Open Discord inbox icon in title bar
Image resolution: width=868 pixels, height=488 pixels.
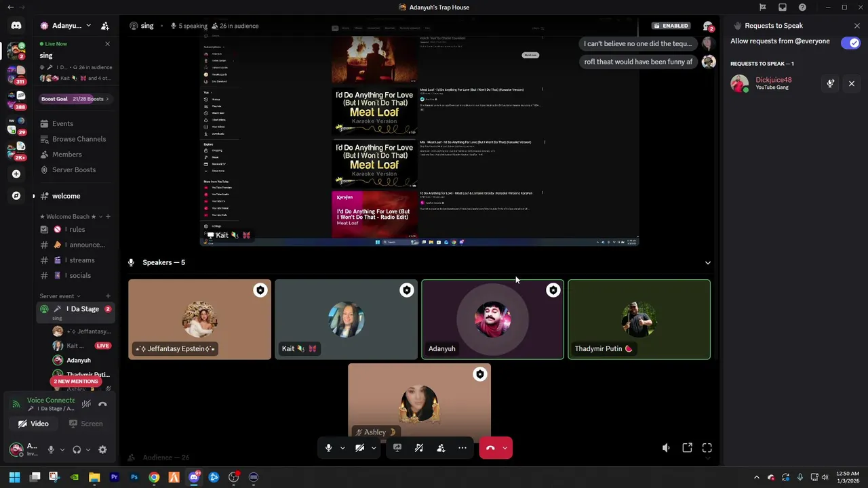tap(783, 7)
